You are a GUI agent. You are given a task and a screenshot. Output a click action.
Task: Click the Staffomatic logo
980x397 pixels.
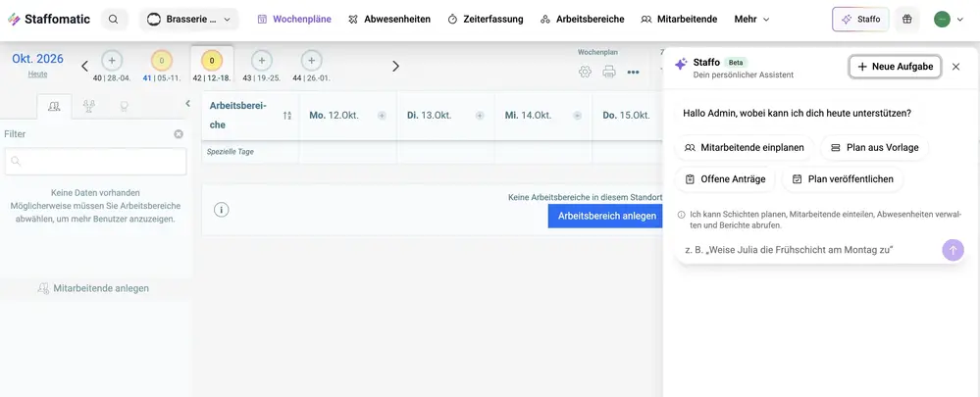[x=49, y=20]
